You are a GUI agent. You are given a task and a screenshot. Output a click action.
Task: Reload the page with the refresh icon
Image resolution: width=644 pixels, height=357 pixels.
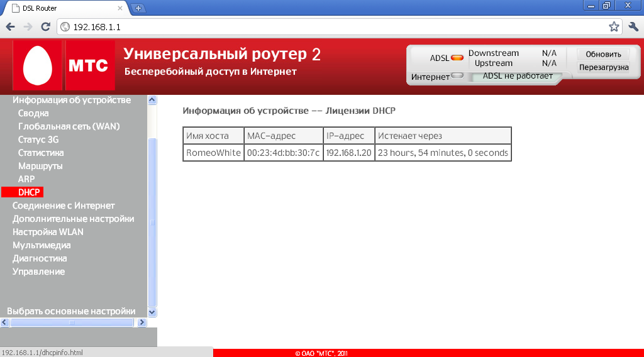point(45,27)
